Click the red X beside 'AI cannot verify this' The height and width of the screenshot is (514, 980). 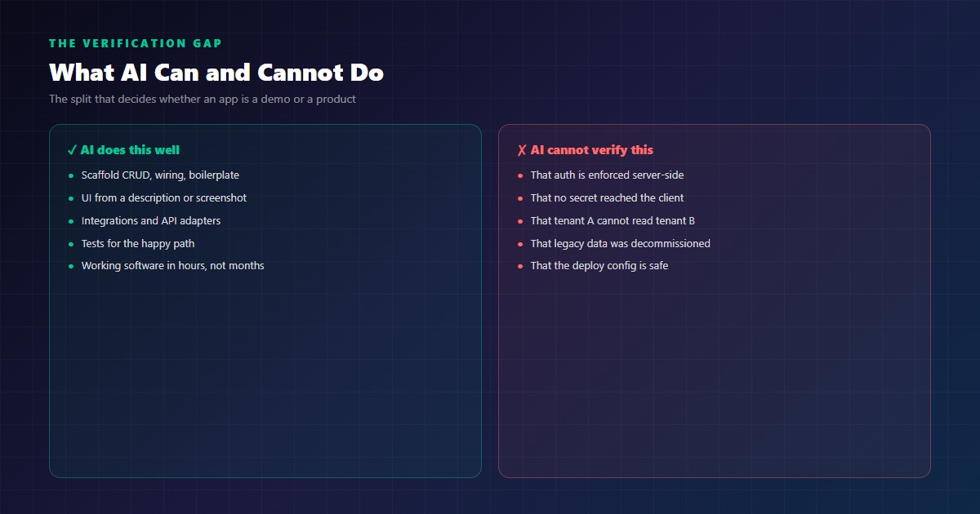pyautogui.click(x=522, y=150)
